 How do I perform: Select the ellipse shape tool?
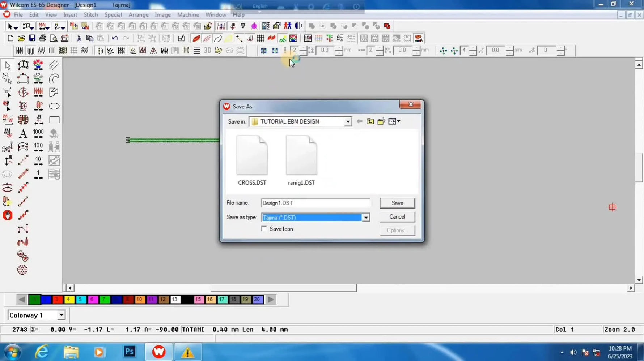point(54,106)
